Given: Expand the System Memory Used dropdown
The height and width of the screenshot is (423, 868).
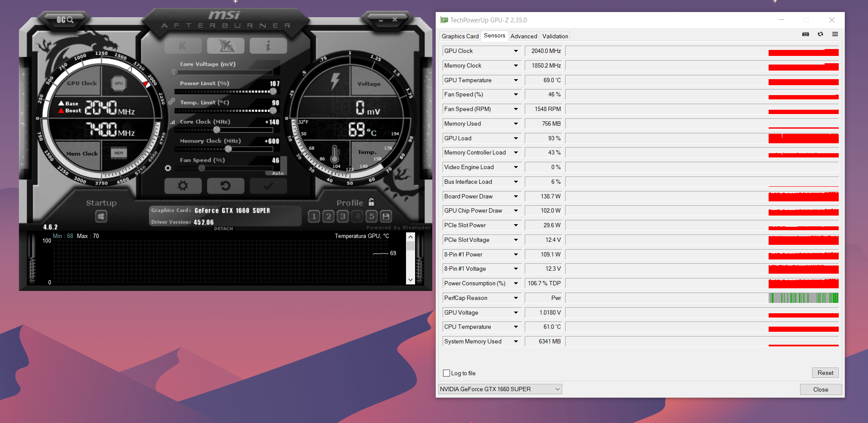Looking at the screenshot, I should coord(516,342).
